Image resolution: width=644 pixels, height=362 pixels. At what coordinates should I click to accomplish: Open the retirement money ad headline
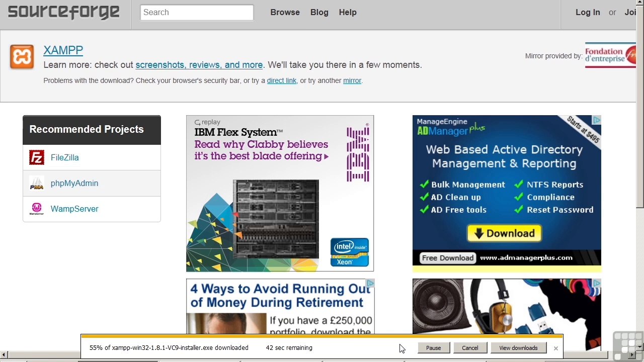(280, 296)
